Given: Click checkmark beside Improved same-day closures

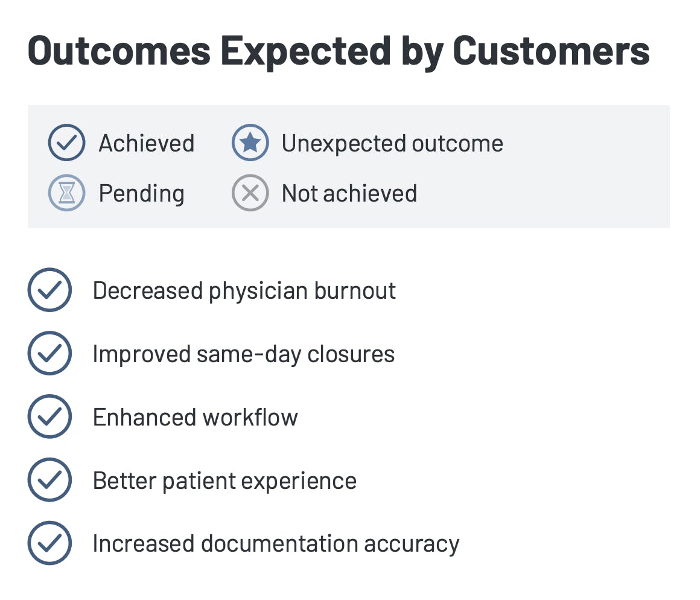Looking at the screenshot, I should click(50, 354).
